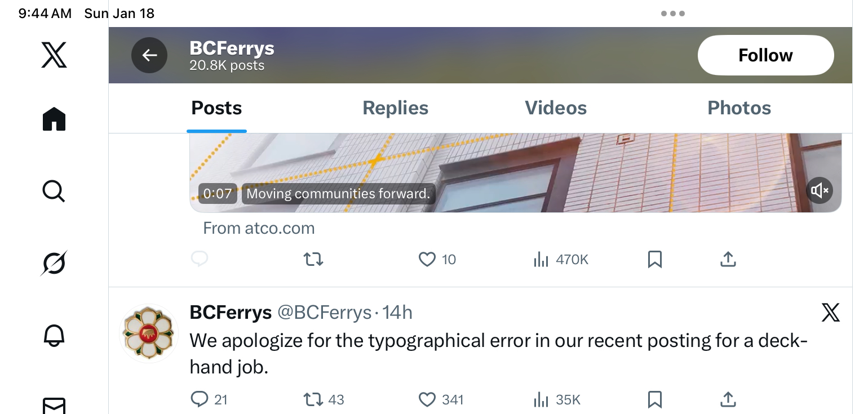Unmute the video with speaker icon
Image resolution: width=868 pixels, height=414 pixels.
point(820,190)
